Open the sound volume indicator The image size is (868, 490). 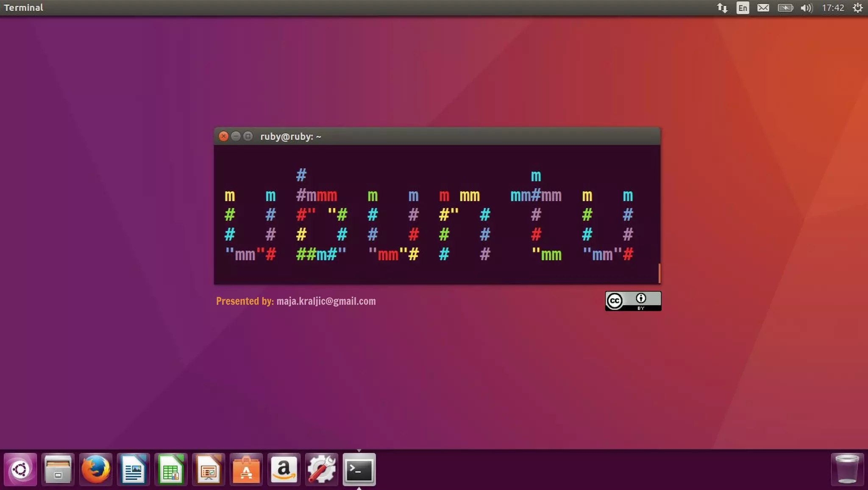[807, 8]
